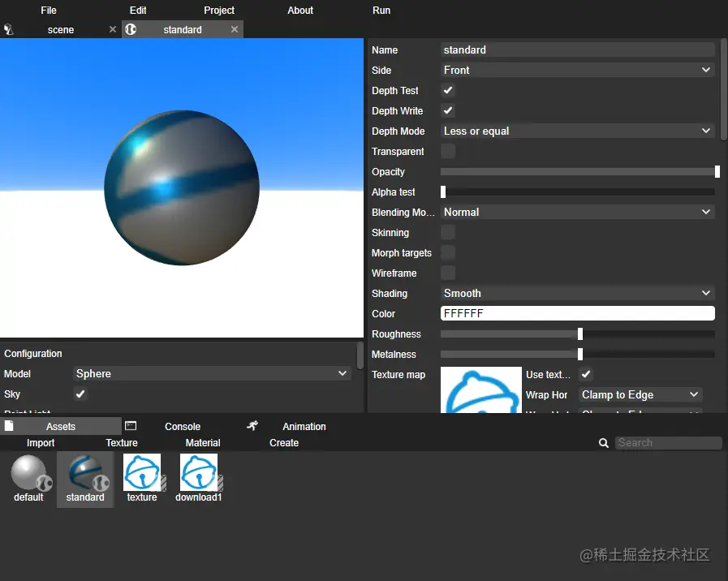Viewport: 728px width, 581px height.
Task: Toggle the Use texture checkbox
Action: coord(586,374)
